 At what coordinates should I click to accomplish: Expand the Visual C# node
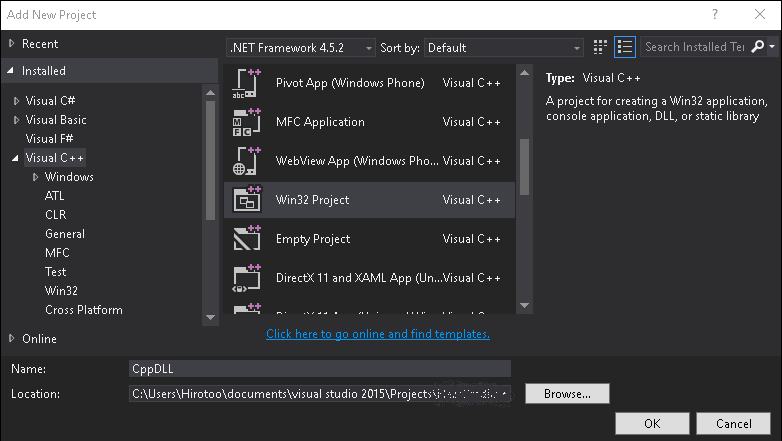point(16,101)
